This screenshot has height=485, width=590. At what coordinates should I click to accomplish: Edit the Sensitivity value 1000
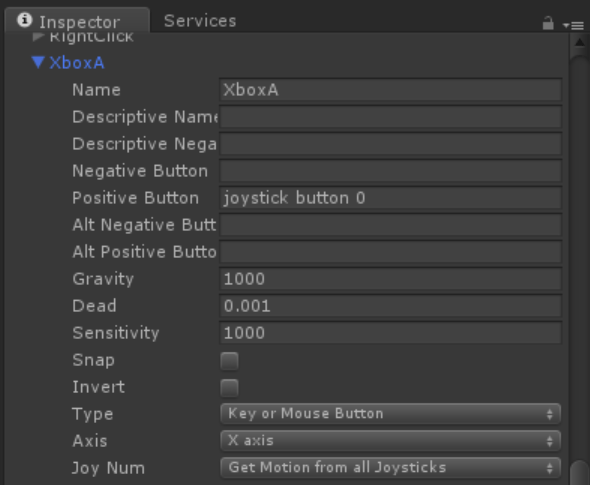coord(391,333)
